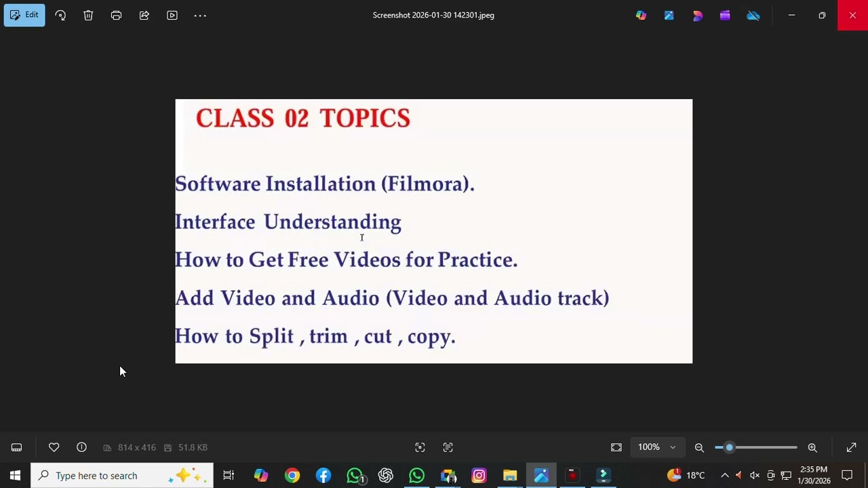Open the three-dot See more menu
The width and height of the screenshot is (868, 488).
click(x=200, y=15)
